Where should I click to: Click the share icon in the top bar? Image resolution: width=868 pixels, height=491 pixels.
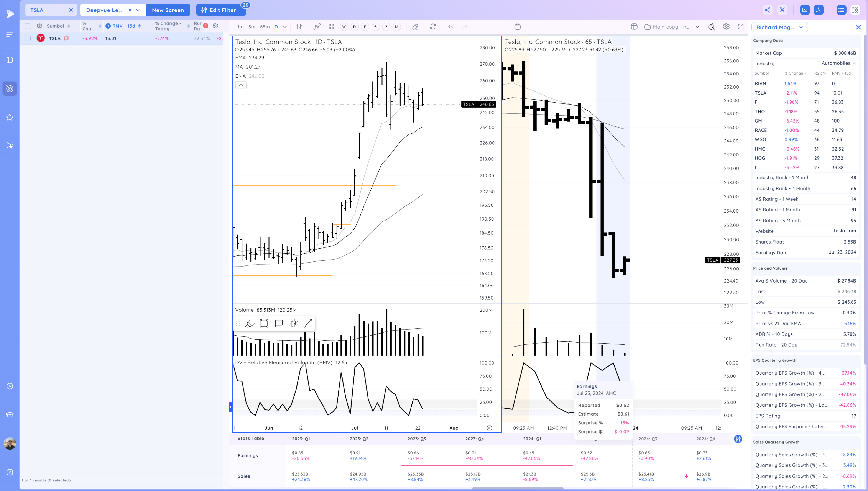768,10
